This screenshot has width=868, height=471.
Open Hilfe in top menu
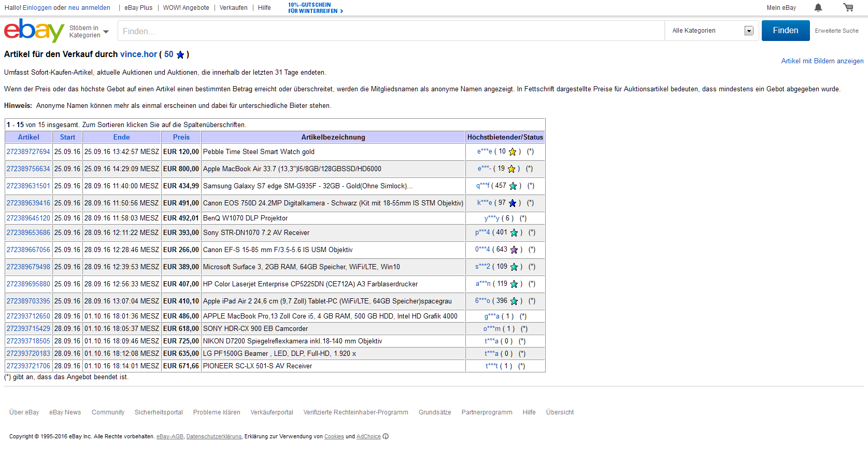click(264, 8)
